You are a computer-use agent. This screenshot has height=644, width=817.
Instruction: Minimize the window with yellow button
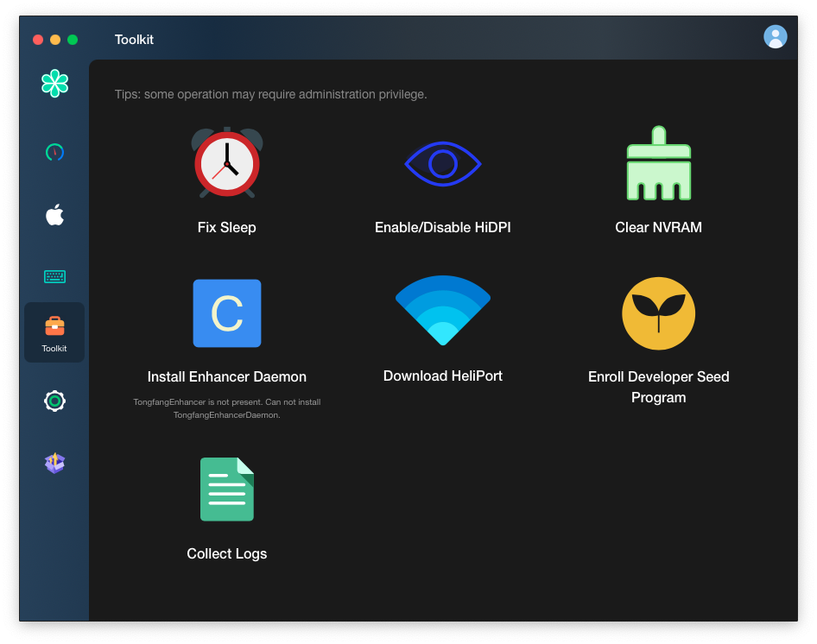pos(55,40)
